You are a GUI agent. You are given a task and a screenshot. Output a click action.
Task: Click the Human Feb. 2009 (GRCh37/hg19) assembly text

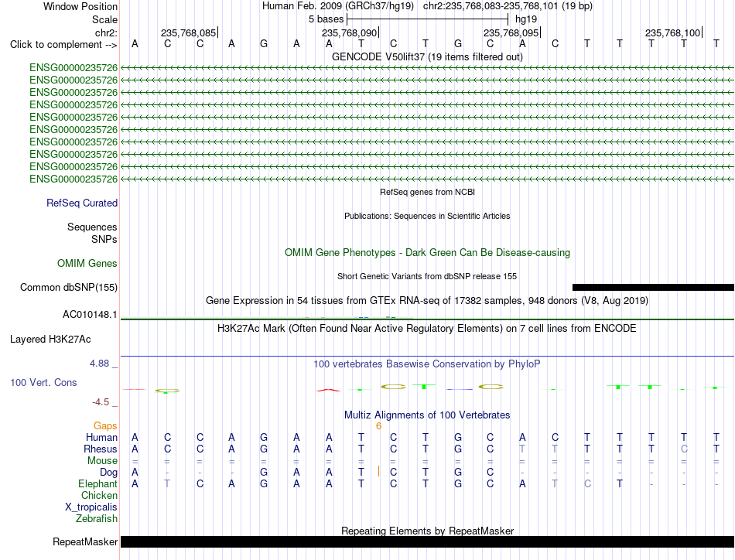[338, 6]
